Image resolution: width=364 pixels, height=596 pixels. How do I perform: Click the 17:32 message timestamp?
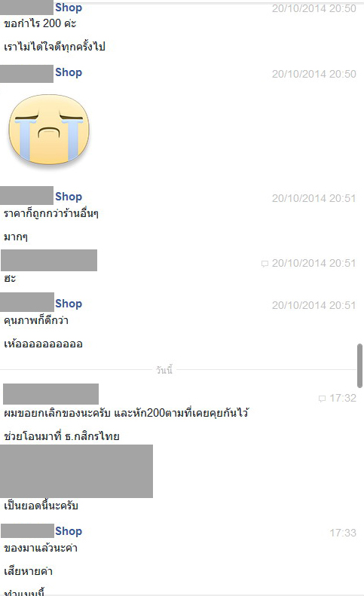coord(343,398)
